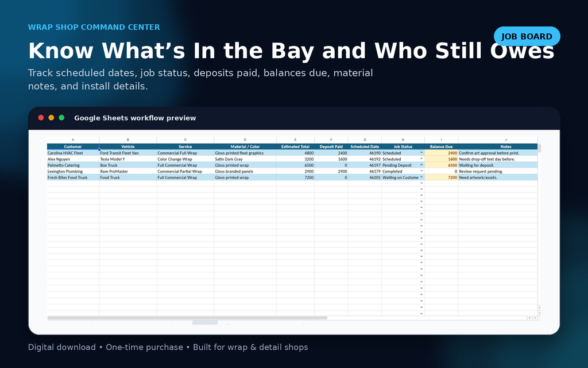Click the Customer header cell

[x=73, y=147]
